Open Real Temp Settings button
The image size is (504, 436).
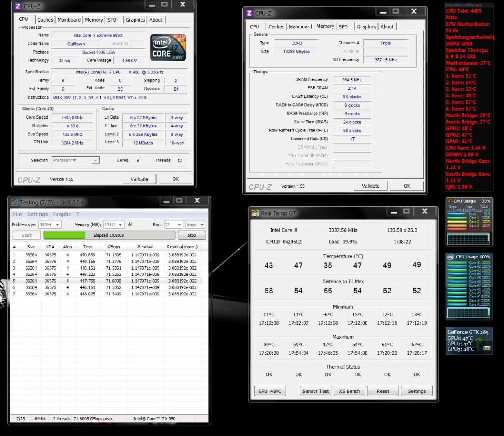[417, 391]
